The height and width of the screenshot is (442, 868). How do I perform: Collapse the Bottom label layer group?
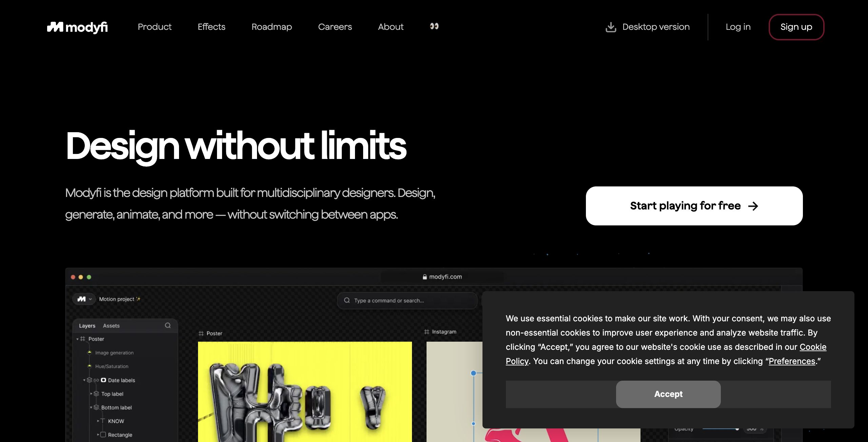coord(91,407)
